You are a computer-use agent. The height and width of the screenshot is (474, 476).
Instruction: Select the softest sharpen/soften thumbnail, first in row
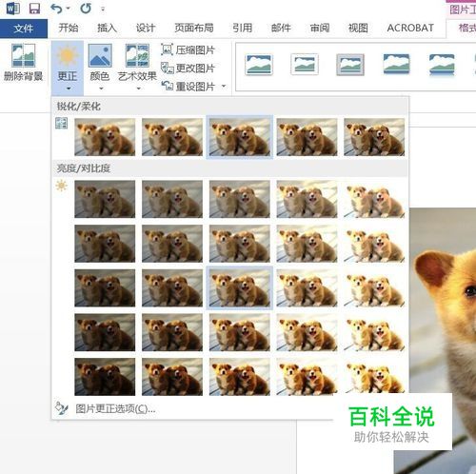point(105,137)
